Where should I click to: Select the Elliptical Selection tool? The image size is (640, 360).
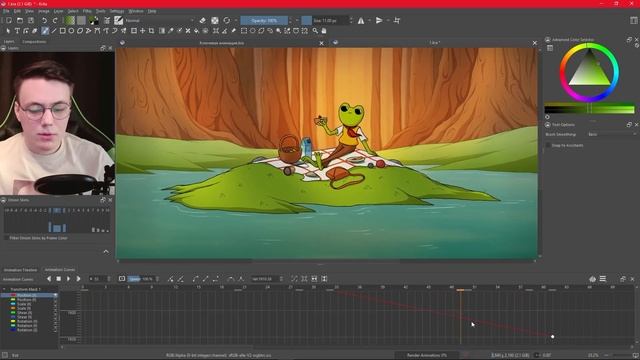pos(252,31)
